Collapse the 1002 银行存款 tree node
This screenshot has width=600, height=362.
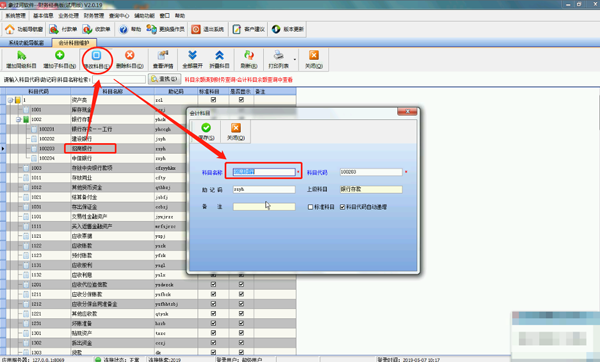(x=18, y=120)
